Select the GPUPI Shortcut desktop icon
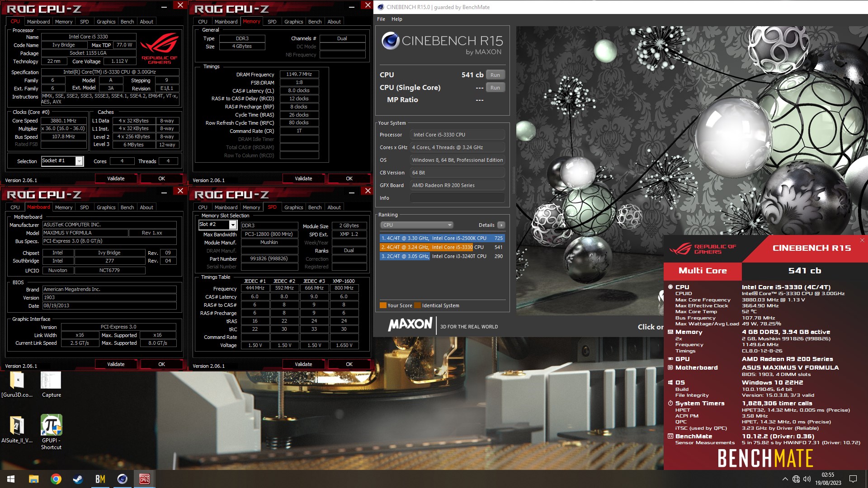This screenshot has width=868, height=488. pyautogui.click(x=51, y=432)
